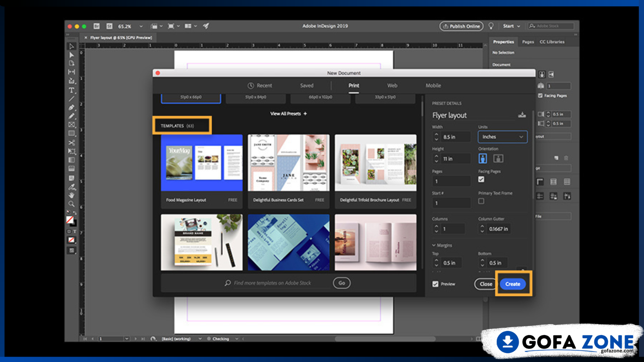The height and width of the screenshot is (362, 644).
Task: Open Adobe Bridge from the Br icon
Action: (x=97, y=26)
